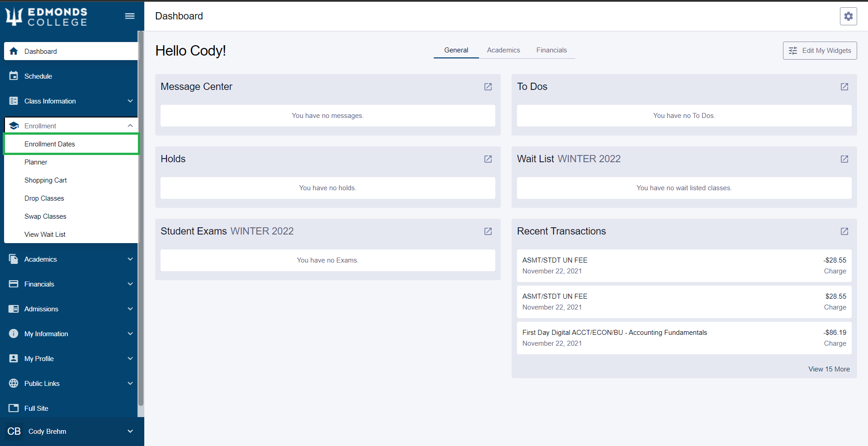Image resolution: width=868 pixels, height=446 pixels.
Task: Expand My Information section chevron
Action: tap(130, 333)
